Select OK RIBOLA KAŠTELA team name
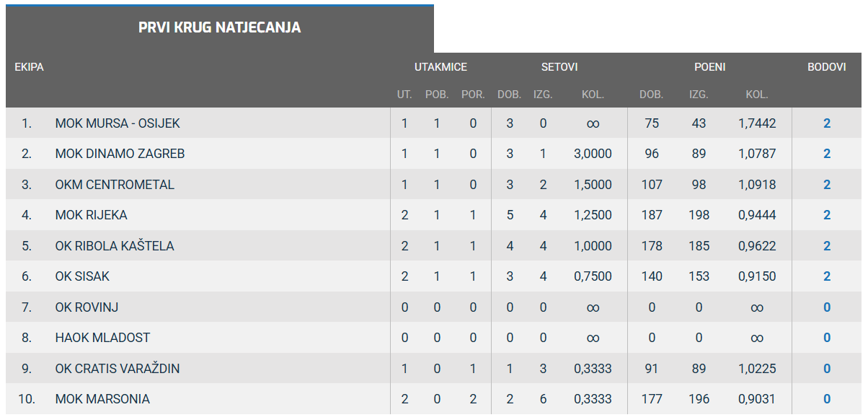868x420 pixels. pyautogui.click(x=115, y=246)
